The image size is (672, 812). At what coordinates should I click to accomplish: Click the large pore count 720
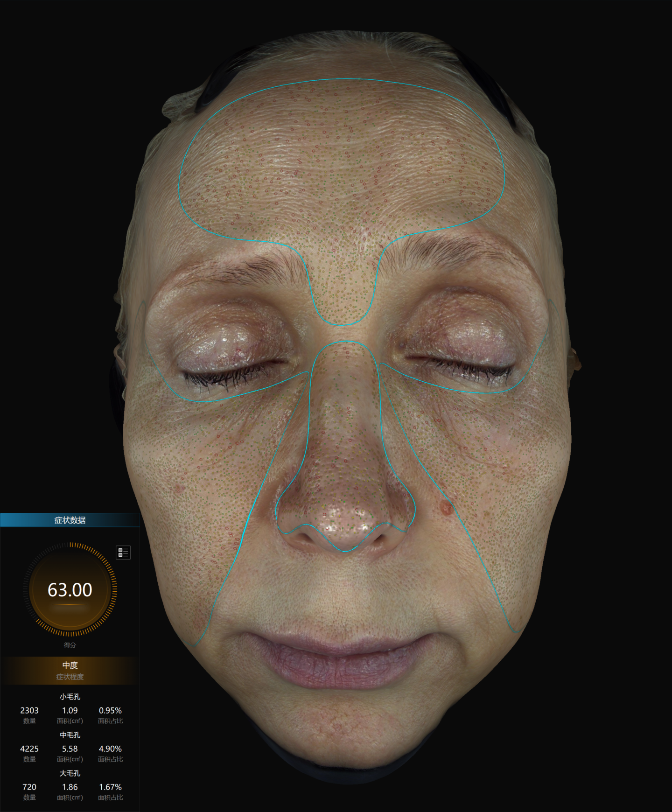pyautogui.click(x=29, y=787)
